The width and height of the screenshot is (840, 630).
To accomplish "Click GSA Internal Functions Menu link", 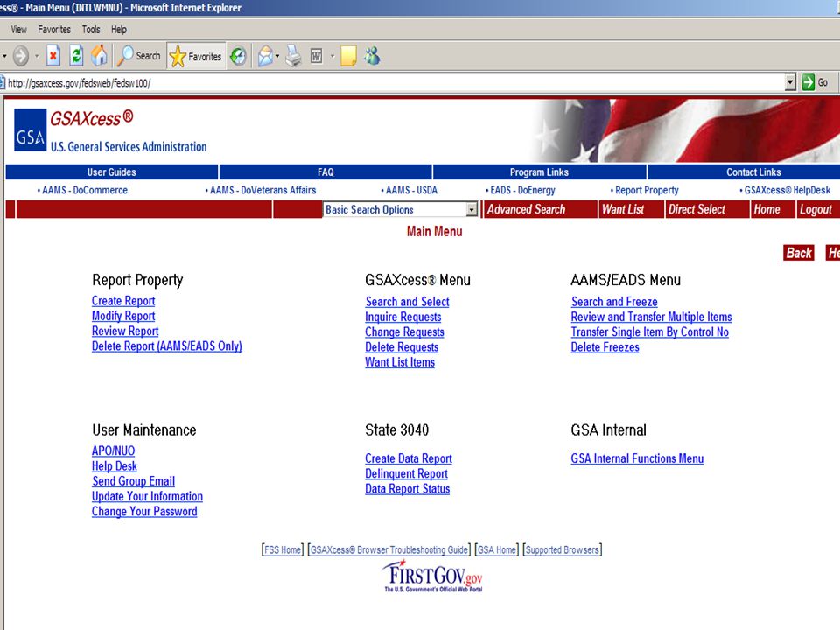I will point(637,458).
